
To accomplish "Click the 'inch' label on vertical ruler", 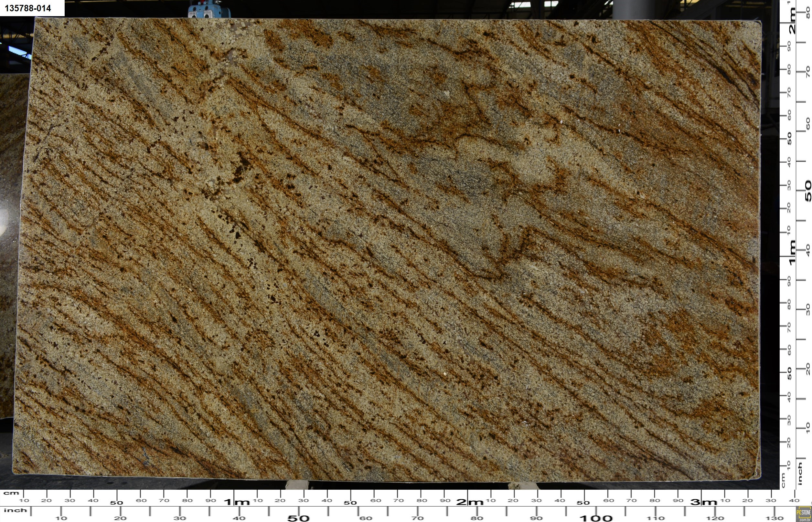I will click(799, 474).
